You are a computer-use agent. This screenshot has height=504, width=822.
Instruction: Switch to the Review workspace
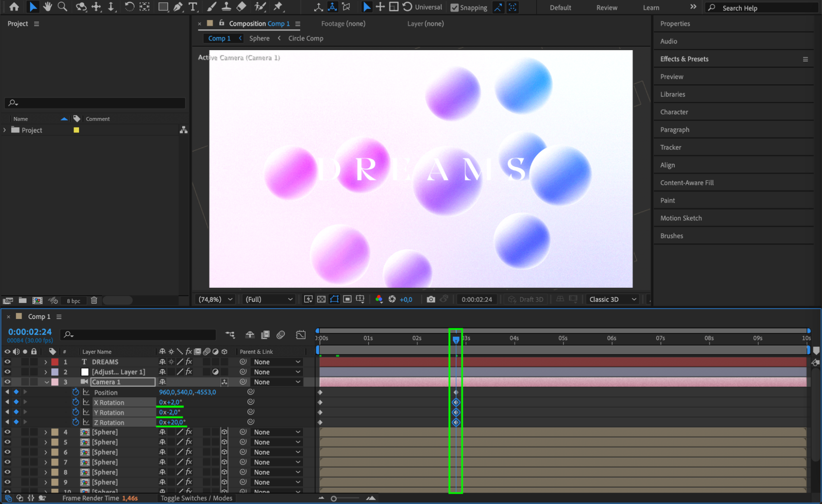(607, 7)
